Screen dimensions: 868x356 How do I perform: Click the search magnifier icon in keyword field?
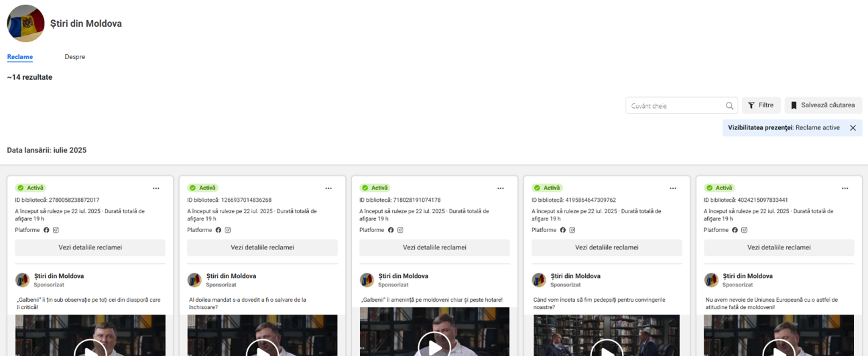(x=729, y=105)
